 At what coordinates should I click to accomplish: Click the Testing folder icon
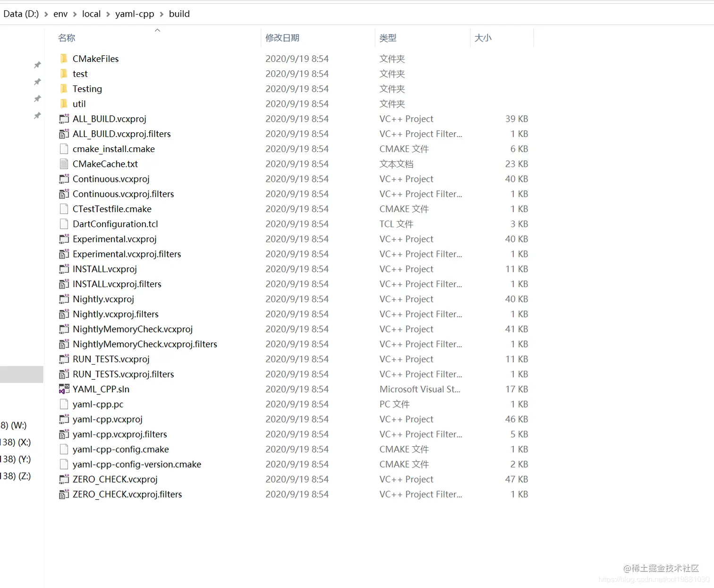click(x=64, y=89)
